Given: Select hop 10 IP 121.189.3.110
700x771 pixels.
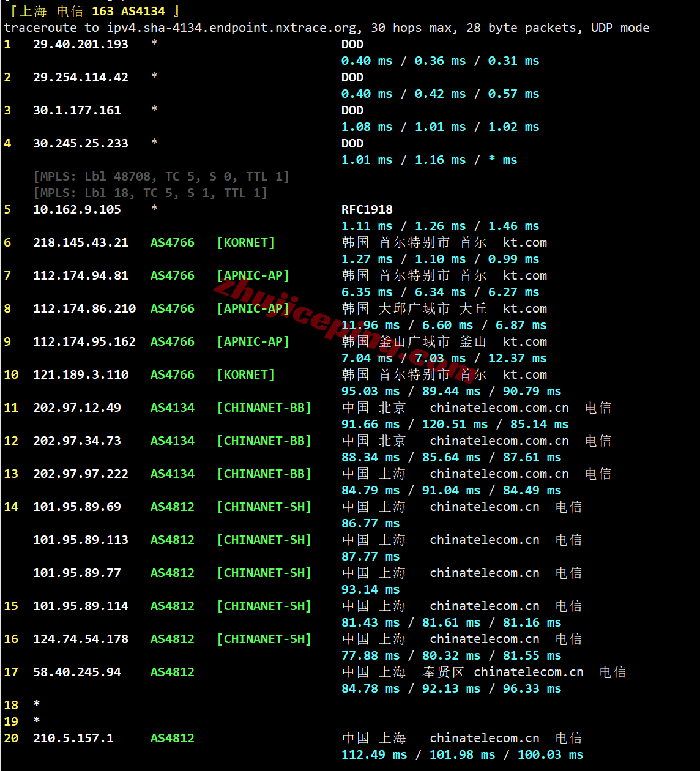Looking at the screenshot, I should (81, 374).
